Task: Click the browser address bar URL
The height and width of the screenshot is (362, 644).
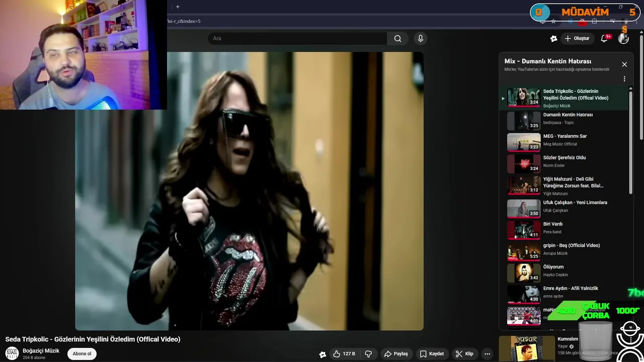Action: [184, 21]
